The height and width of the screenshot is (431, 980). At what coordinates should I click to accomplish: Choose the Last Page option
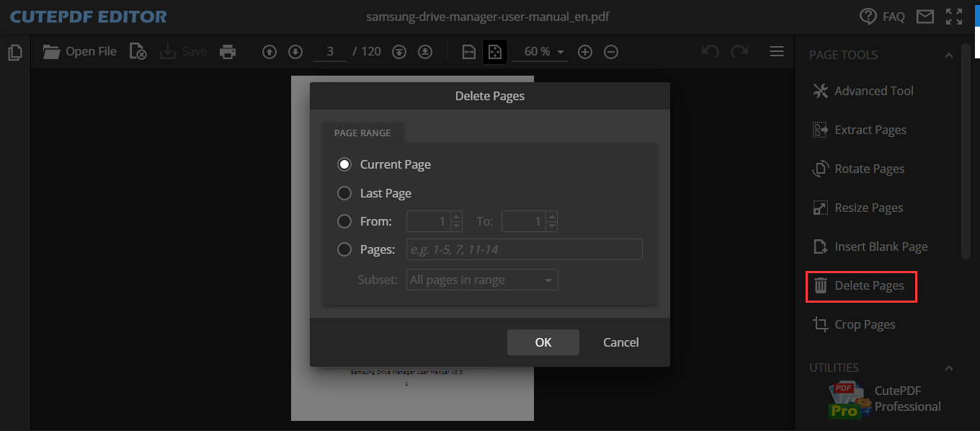(344, 192)
